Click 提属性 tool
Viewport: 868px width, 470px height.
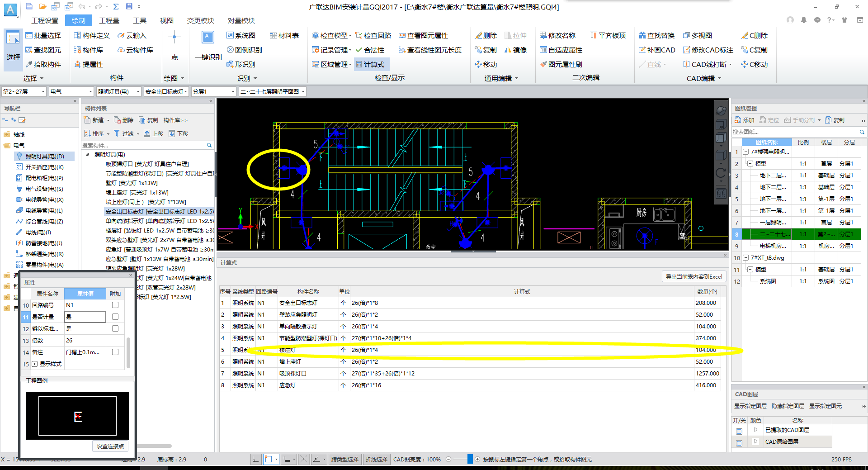click(x=89, y=64)
